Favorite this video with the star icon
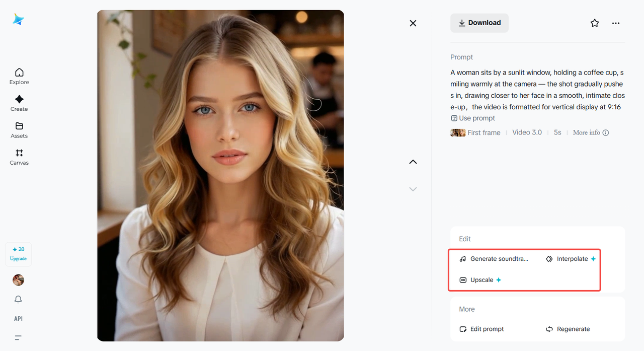The width and height of the screenshot is (644, 351). (595, 23)
